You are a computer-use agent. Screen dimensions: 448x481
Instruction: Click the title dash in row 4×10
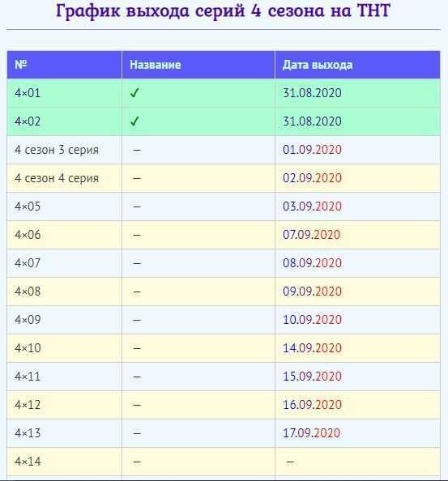coord(137,348)
